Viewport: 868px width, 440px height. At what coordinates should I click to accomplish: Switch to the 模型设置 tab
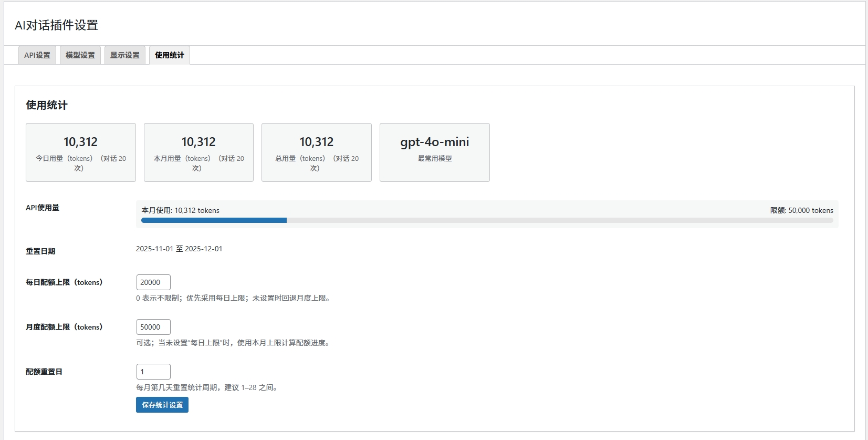click(x=80, y=55)
